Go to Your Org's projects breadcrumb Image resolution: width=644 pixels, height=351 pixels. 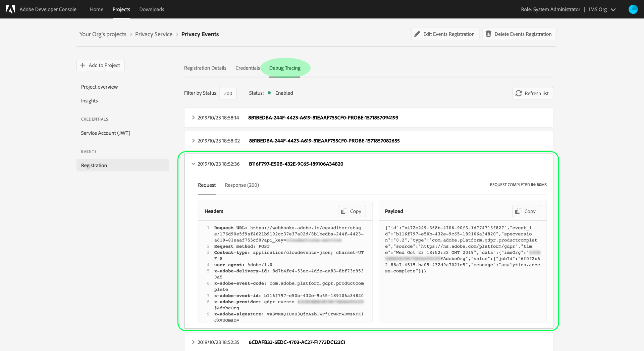pyautogui.click(x=103, y=34)
